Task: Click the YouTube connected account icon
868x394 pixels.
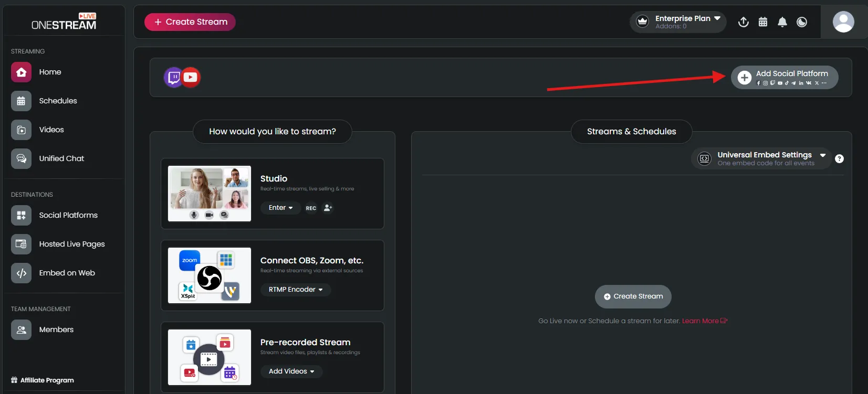Action: coord(191,78)
